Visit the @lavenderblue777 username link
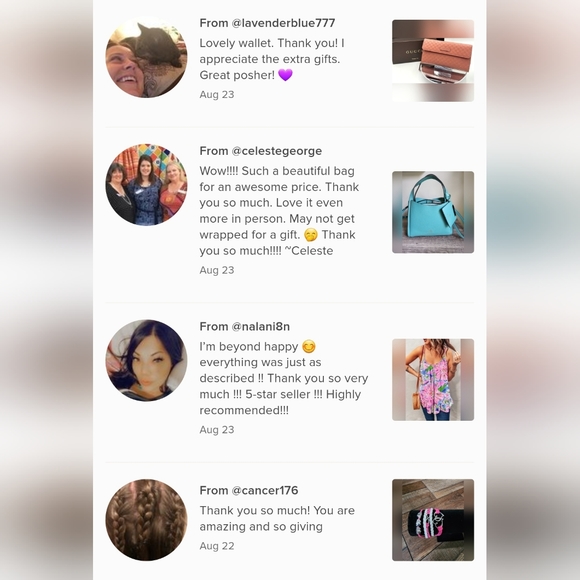580x580 pixels. [x=283, y=23]
